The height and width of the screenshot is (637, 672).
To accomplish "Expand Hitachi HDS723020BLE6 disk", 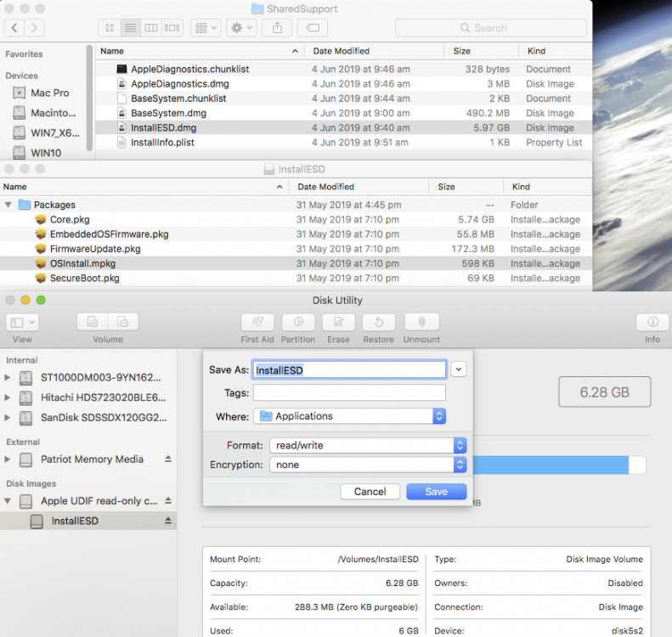I will point(8,397).
